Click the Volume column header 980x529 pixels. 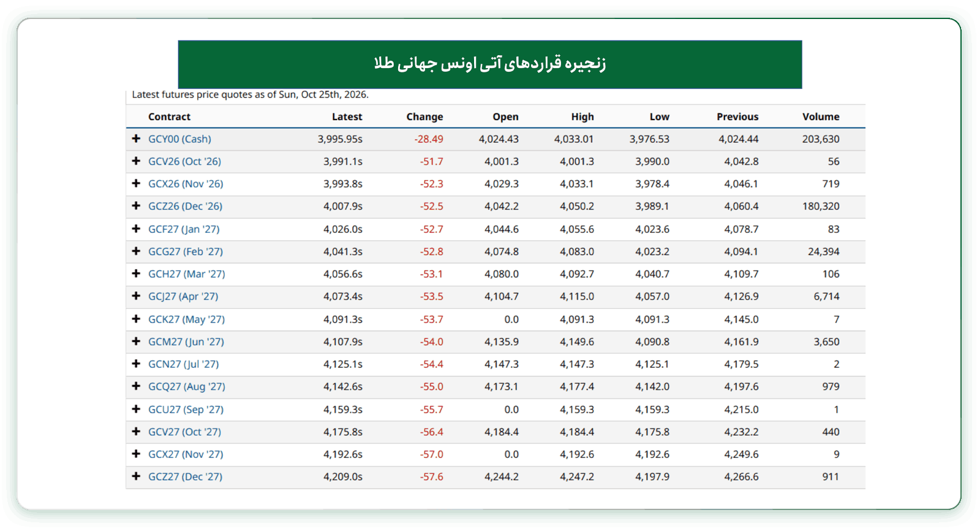click(x=821, y=116)
